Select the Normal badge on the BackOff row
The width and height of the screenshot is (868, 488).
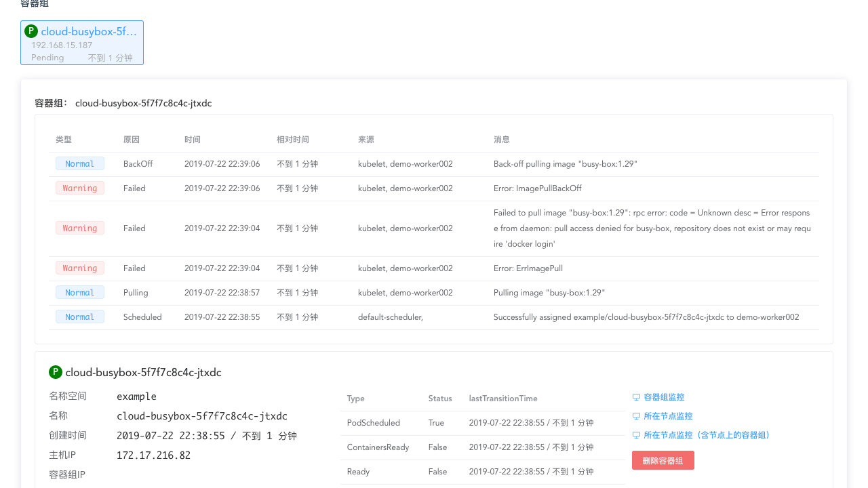point(79,163)
